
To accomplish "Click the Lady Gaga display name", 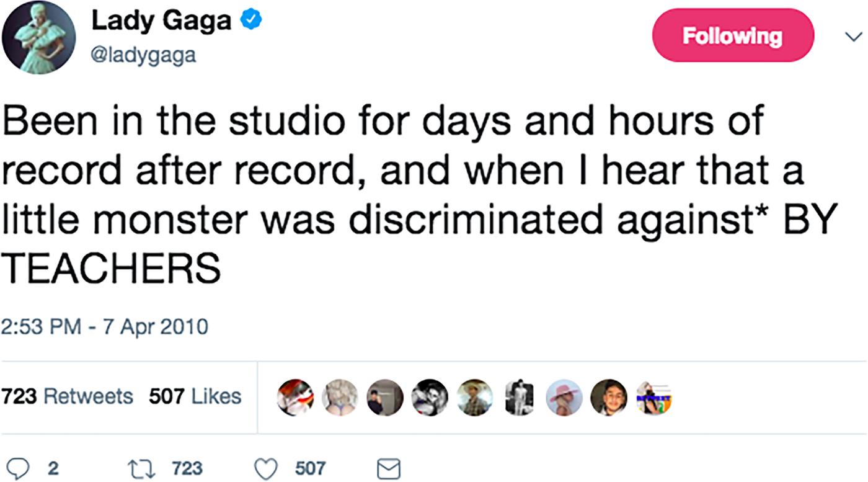I will [x=161, y=22].
